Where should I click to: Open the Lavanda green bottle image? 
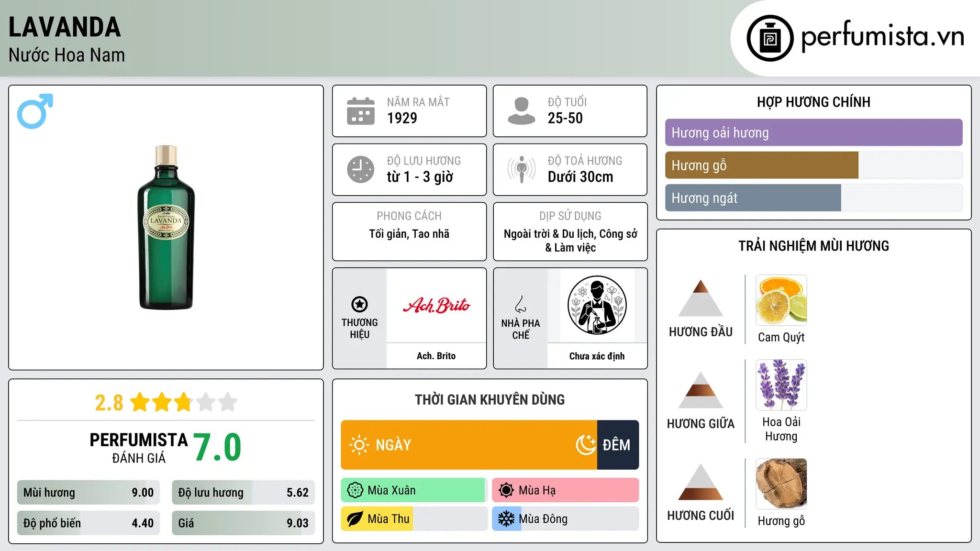(x=166, y=228)
